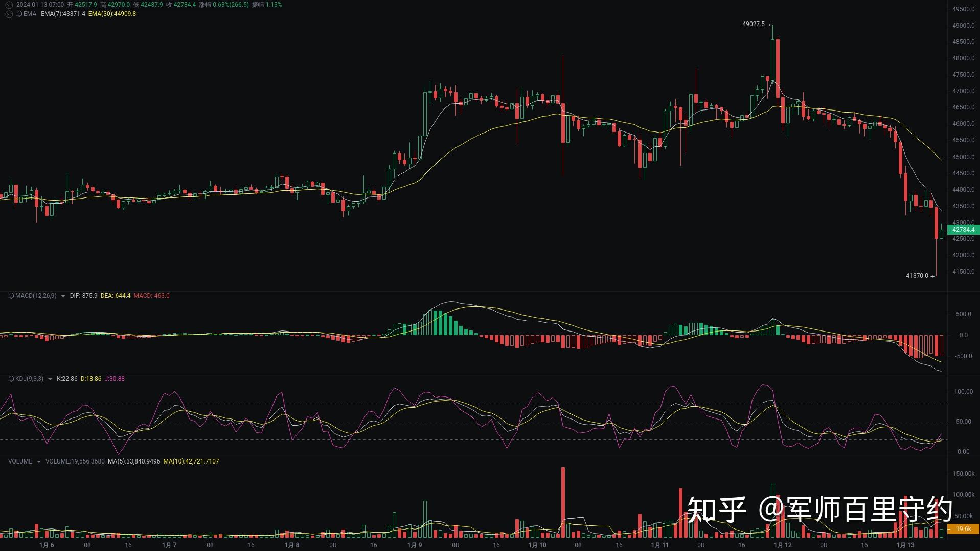980x551 pixels.
Task: Open the VOLUME indicator dropdown arrow
Action: pyautogui.click(x=38, y=462)
